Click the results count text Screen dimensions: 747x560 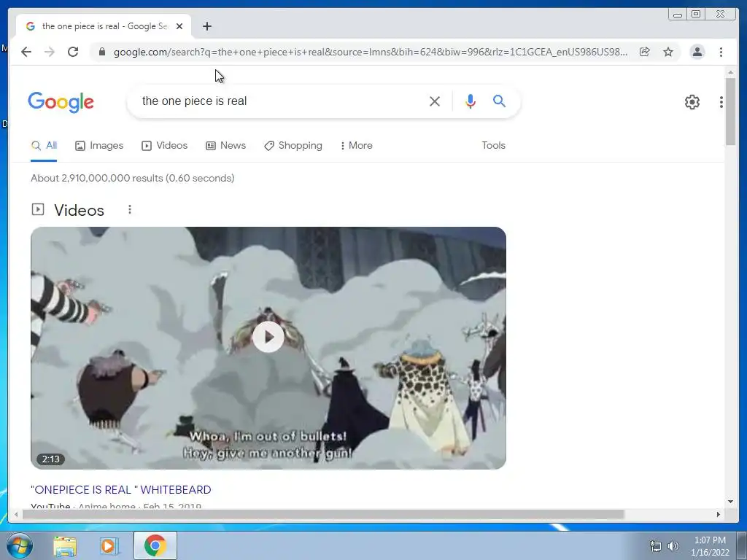[133, 178]
